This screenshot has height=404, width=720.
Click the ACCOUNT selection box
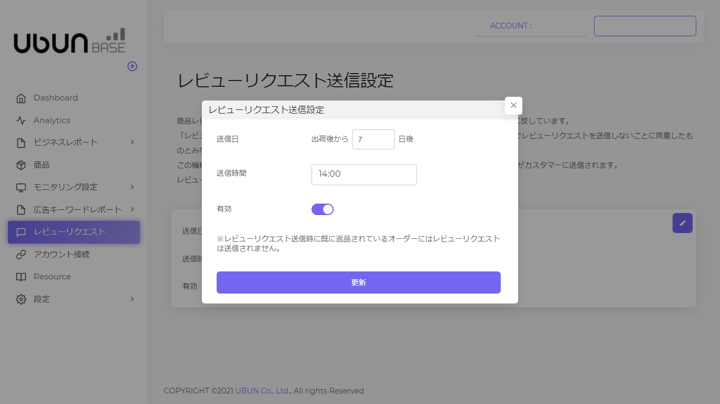(x=645, y=26)
